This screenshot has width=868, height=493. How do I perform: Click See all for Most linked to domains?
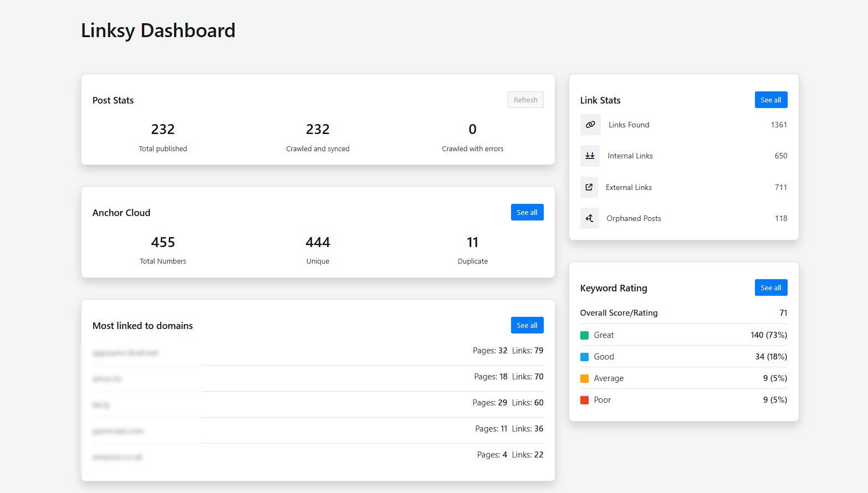(527, 325)
